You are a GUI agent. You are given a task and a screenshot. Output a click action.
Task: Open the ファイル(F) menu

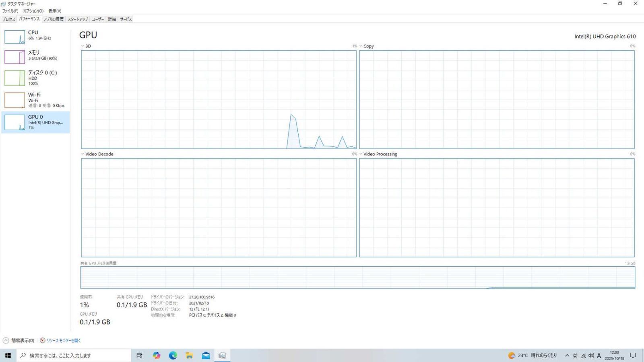pyautogui.click(x=10, y=11)
